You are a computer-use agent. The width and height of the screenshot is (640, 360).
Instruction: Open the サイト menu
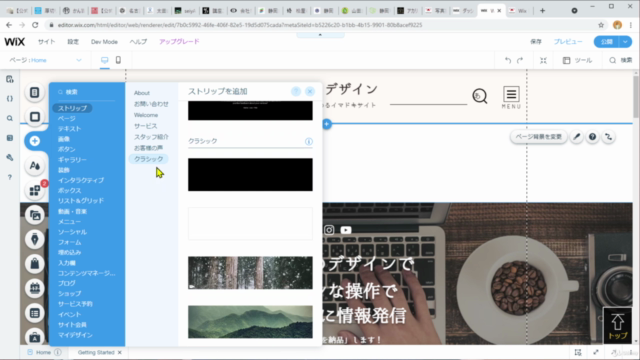pyautogui.click(x=46, y=42)
